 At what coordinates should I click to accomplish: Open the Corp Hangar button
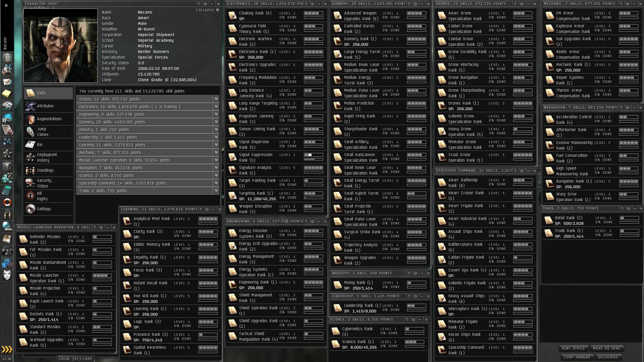(x=577, y=357)
